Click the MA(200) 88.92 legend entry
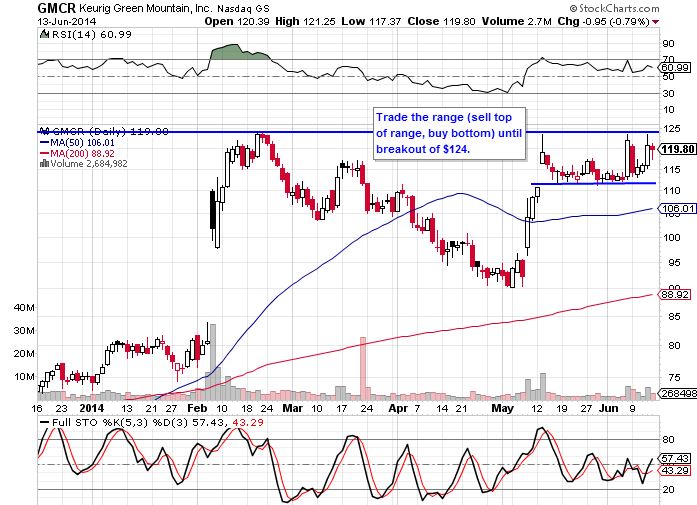Screen dimensions: 697x505 pos(82,153)
